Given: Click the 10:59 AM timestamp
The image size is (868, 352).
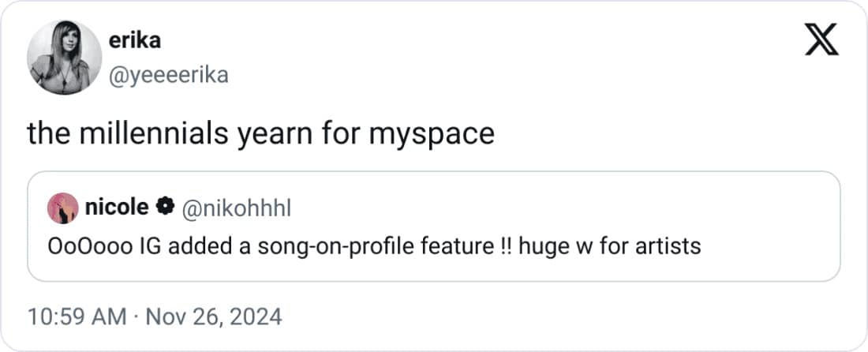Looking at the screenshot, I should click(76, 317).
